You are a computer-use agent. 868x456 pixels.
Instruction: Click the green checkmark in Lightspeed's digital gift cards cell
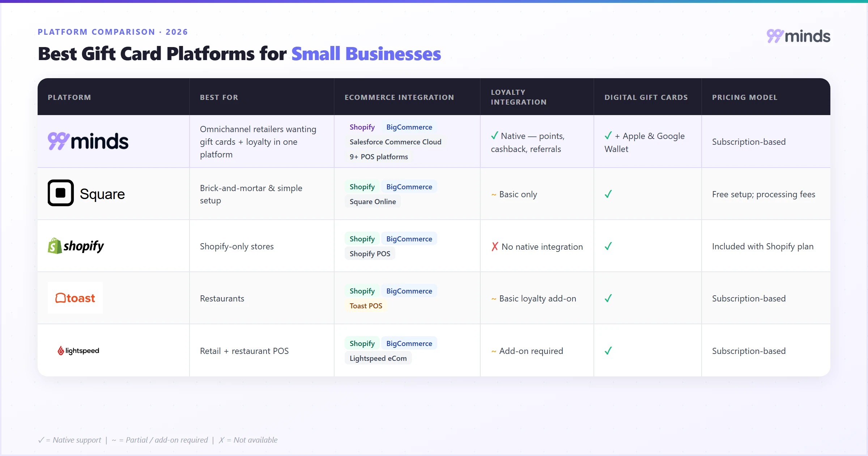click(x=608, y=350)
